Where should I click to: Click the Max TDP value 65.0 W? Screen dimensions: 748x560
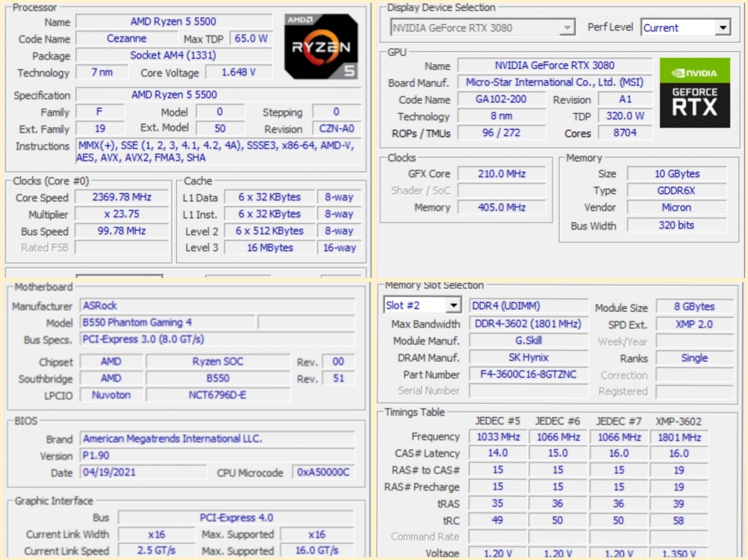pos(251,39)
